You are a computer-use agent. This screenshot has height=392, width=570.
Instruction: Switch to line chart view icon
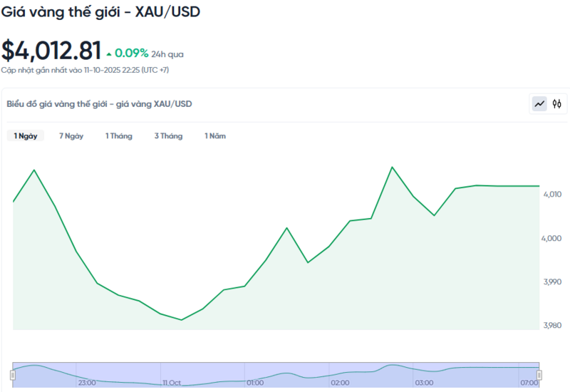pos(539,104)
